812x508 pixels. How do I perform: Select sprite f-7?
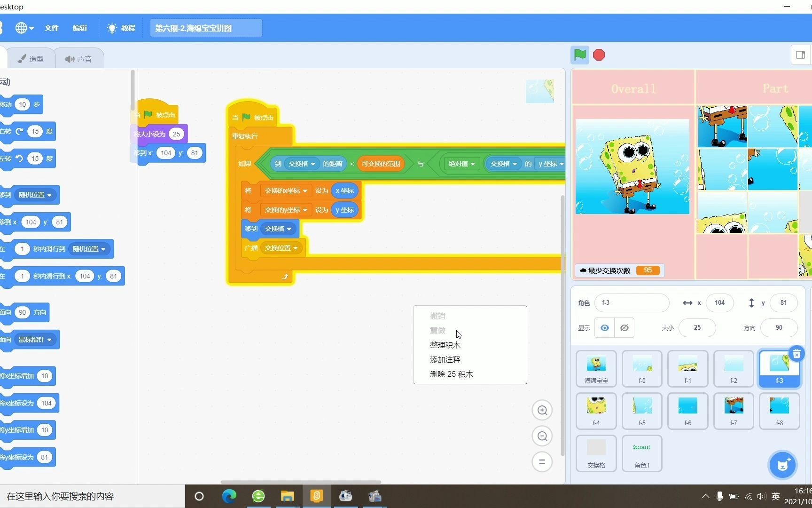(x=734, y=411)
